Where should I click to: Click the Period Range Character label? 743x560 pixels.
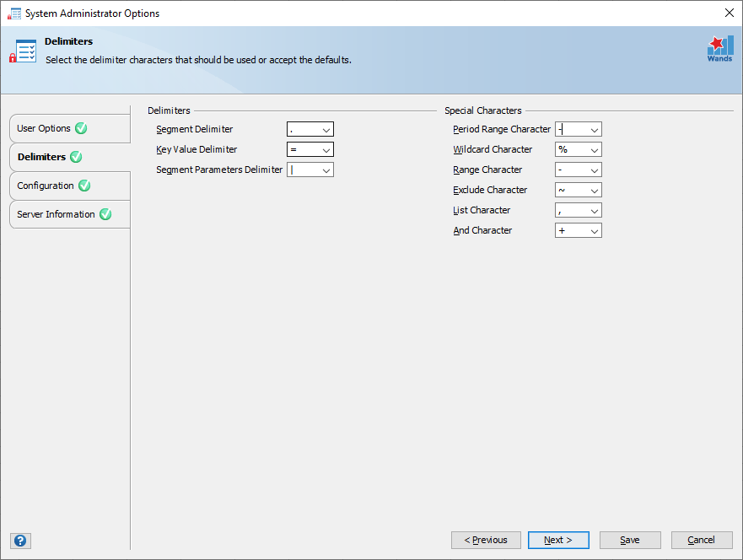[502, 129]
